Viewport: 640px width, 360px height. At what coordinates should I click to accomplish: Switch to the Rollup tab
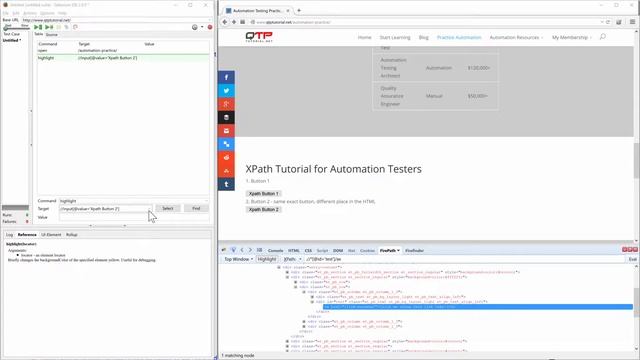(x=71, y=235)
